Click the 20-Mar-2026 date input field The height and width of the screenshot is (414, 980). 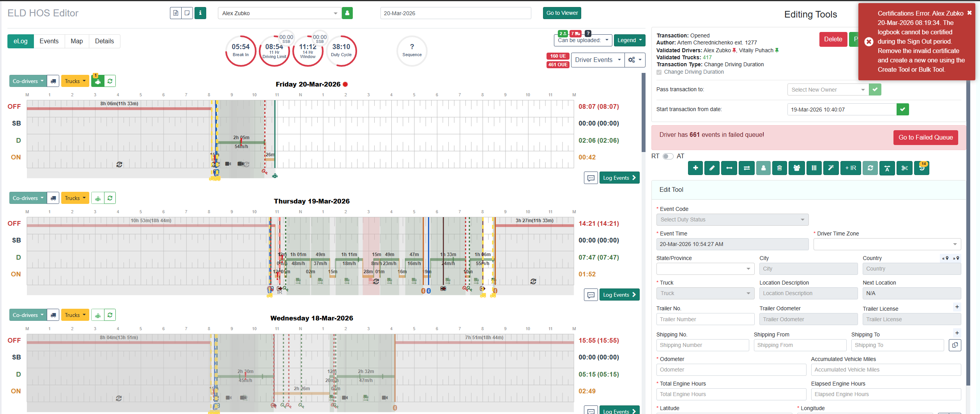[x=456, y=13]
